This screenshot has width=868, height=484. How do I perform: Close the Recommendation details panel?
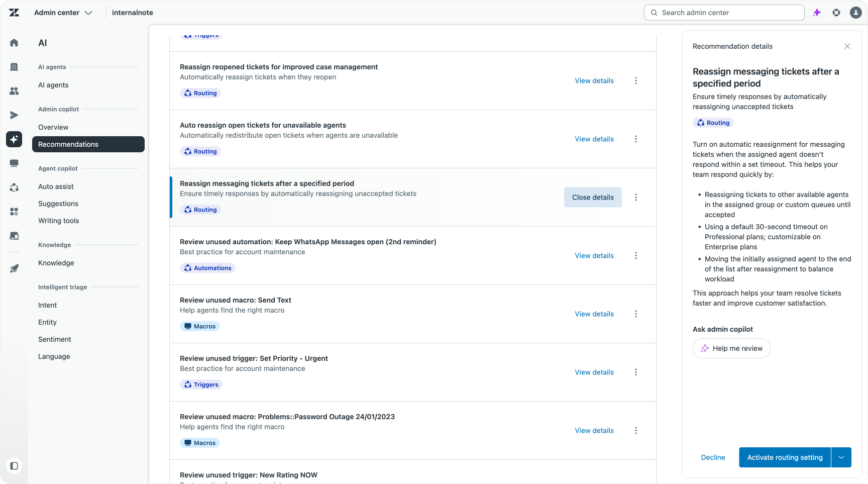coord(847,46)
